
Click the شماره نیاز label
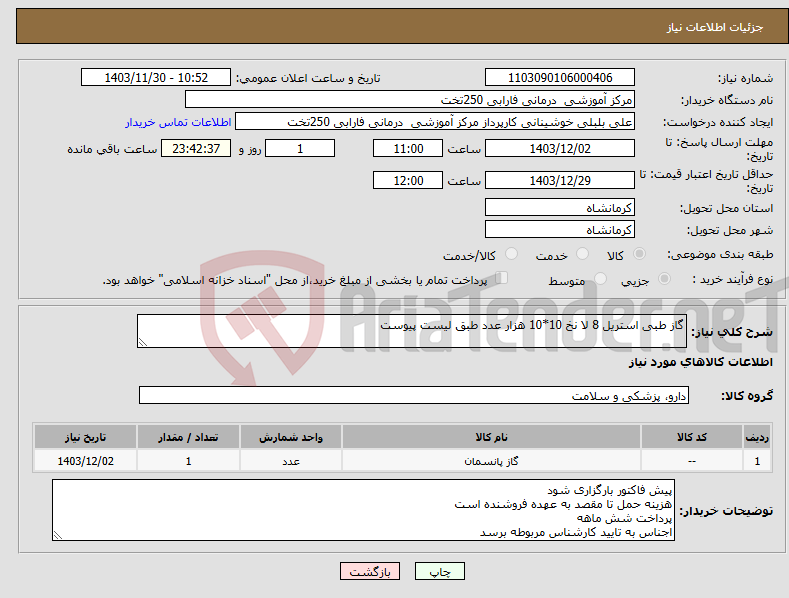pos(745,79)
